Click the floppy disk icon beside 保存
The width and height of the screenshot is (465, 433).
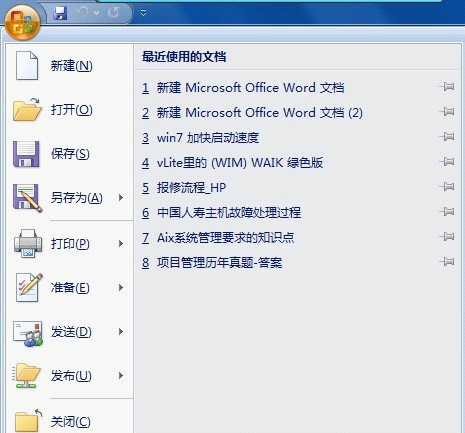26,154
